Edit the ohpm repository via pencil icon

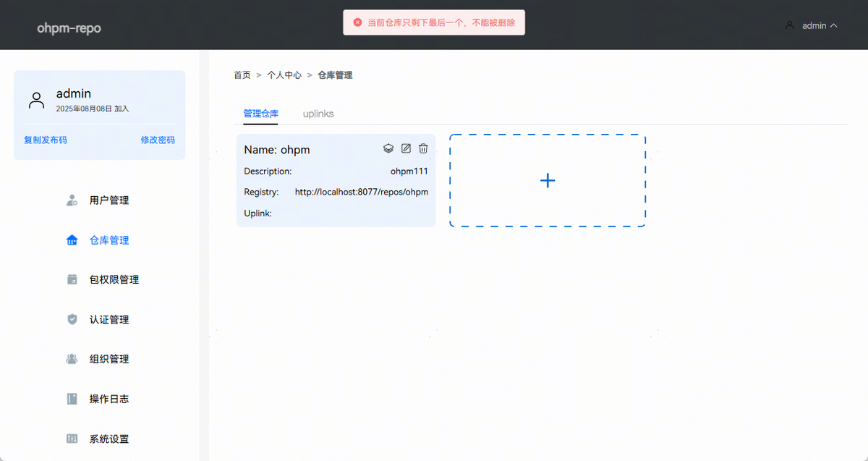406,148
